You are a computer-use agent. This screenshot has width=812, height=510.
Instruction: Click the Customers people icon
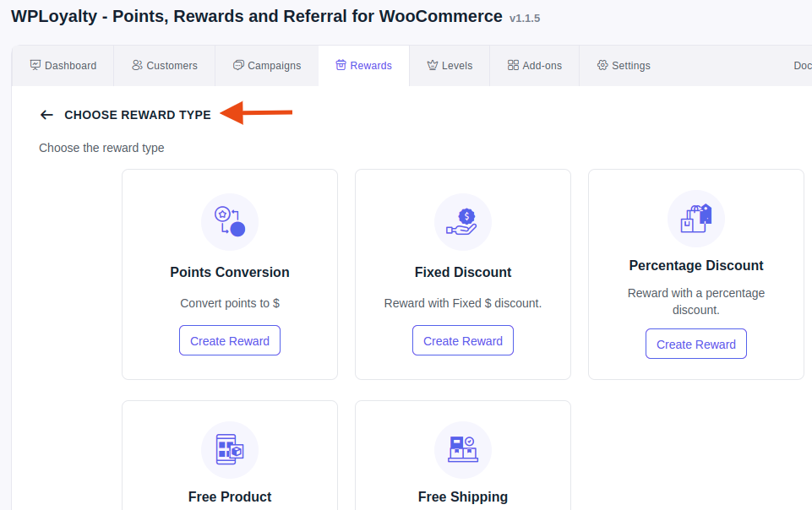(137, 65)
